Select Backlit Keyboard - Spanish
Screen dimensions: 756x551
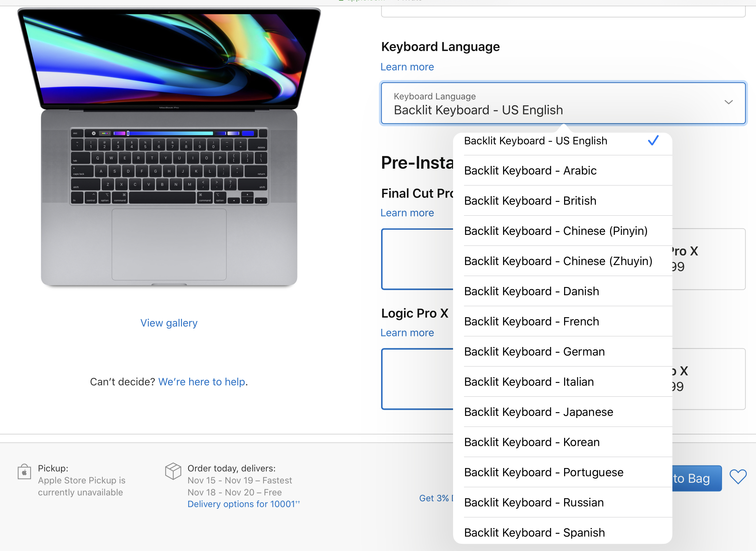[x=562, y=531]
